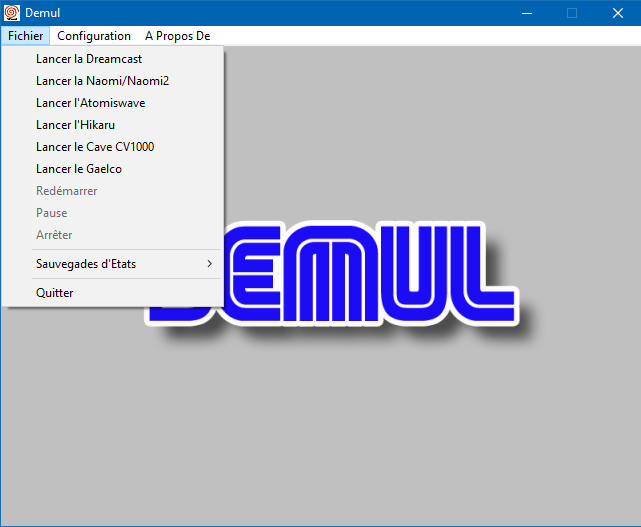
Task: Open the A Propos De menu
Action: point(177,36)
